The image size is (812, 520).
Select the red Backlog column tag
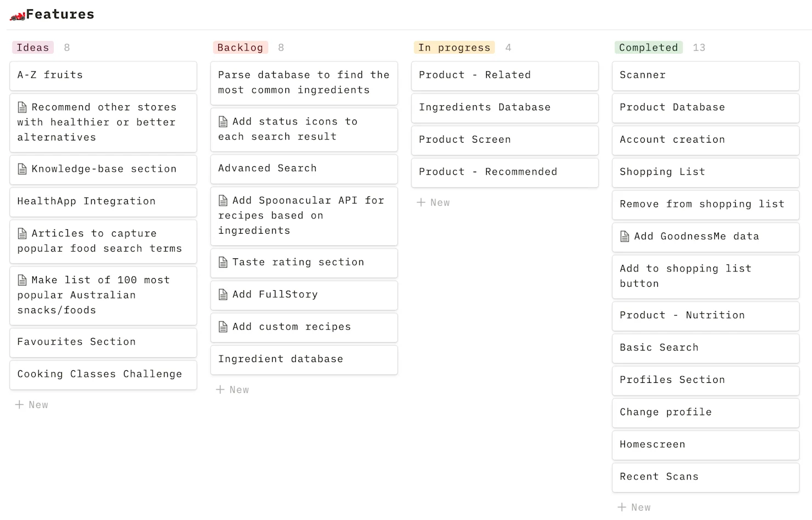click(240, 48)
